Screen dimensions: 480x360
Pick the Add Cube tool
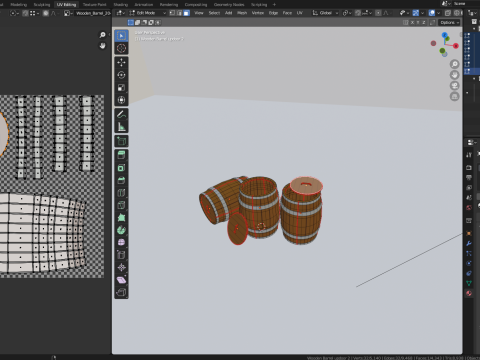(x=121, y=141)
